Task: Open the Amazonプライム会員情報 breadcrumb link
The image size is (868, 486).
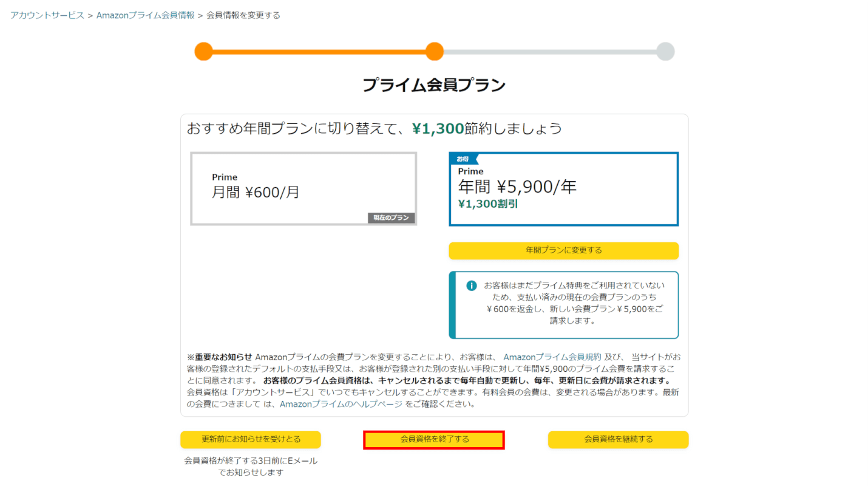Action: coord(146,15)
